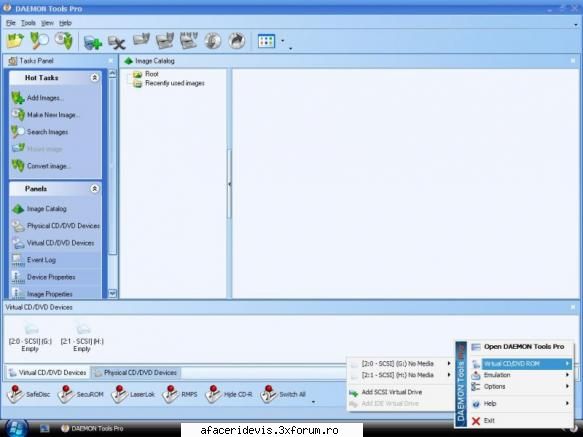
Task: Expand [2:1 - SCSI] (H:) No Media submenu
Action: [400, 375]
